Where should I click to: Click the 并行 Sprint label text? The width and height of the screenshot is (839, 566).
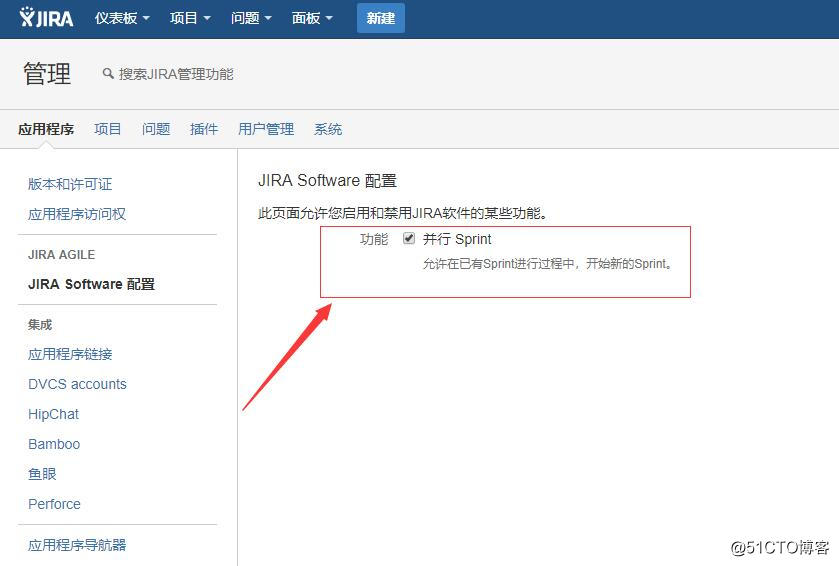(457, 239)
